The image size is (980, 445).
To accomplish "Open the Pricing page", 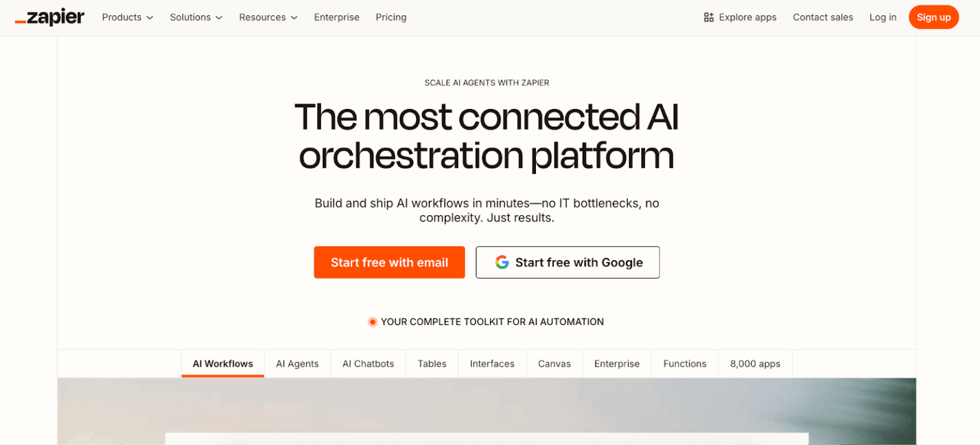I will tap(391, 17).
